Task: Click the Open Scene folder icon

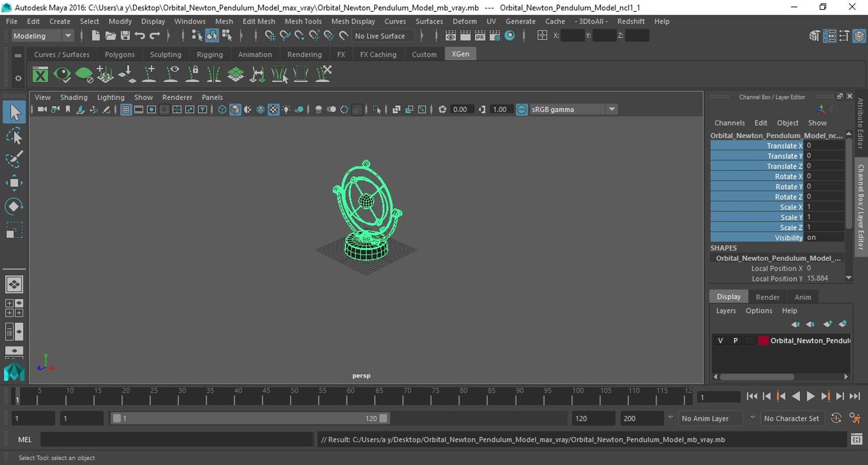Action: tap(110, 36)
